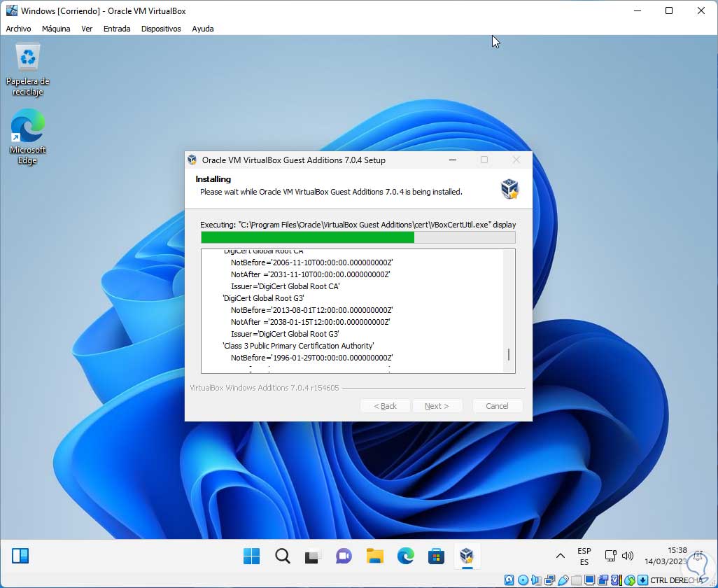Click the Executing VBoxCertUtil.exe status text

tap(358, 225)
